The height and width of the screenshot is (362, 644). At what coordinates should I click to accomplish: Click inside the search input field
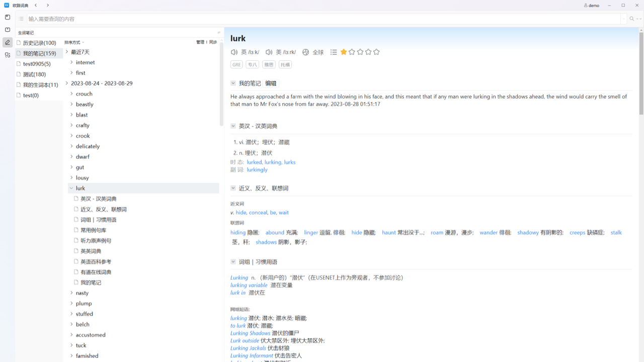click(201, 19)
